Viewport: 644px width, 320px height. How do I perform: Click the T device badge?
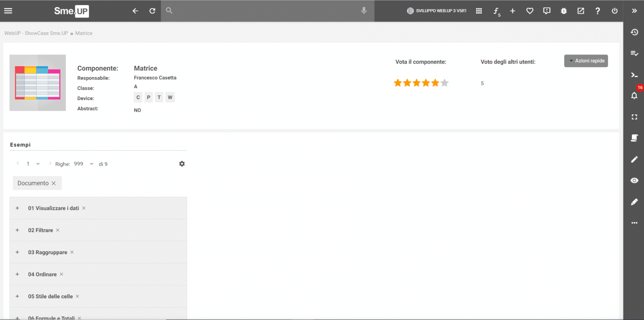[x=159, y=98]
